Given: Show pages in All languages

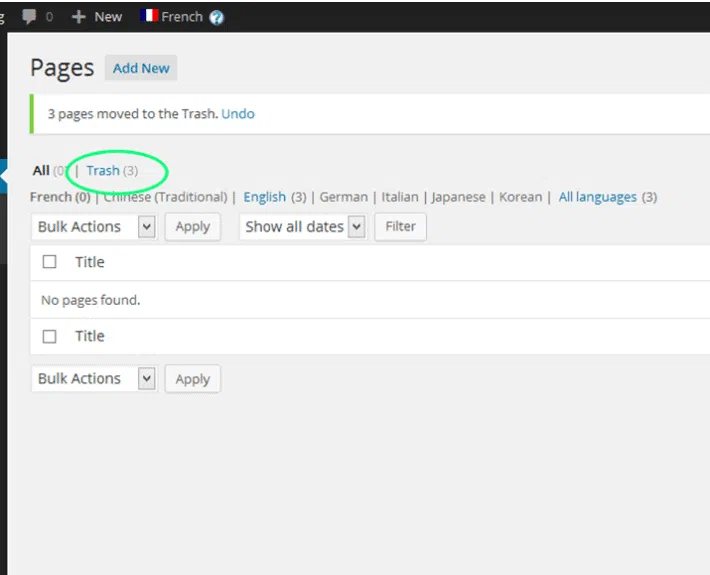Looking at the screenshot, I should coord(597,197).
